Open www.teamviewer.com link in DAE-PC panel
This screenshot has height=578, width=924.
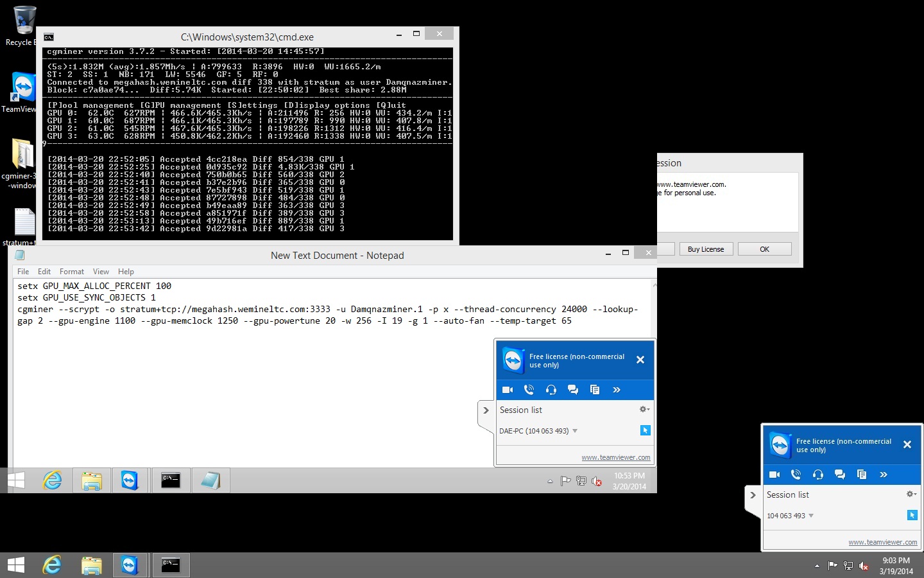(x=615, y=457)
